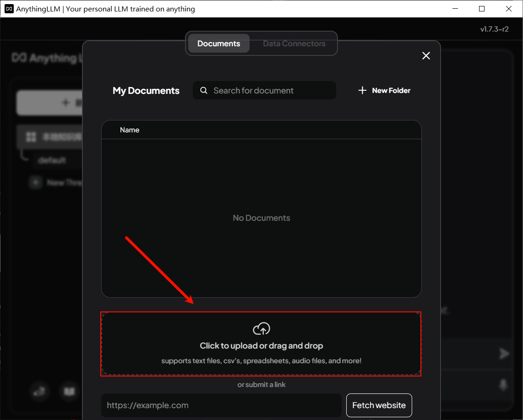The image size is (523, 420).
Task: Click the new workspace plus button in the sidebar
Action: click(49, 103)
